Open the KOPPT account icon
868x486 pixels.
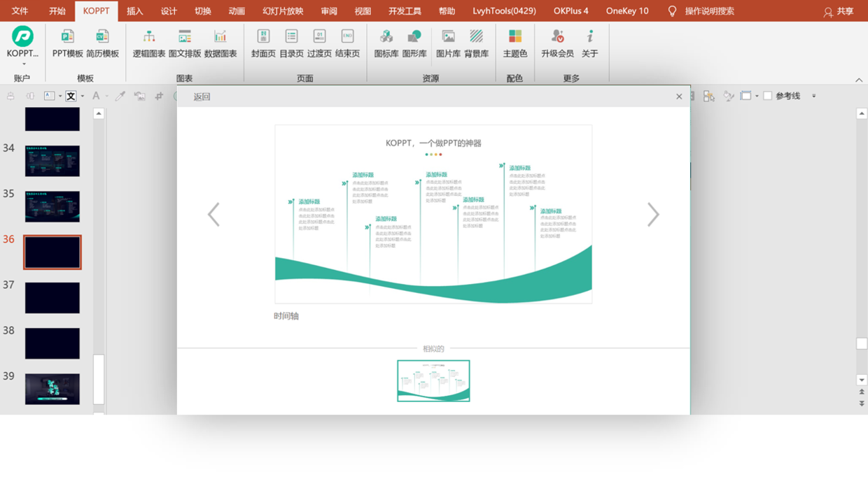point(22,36)
